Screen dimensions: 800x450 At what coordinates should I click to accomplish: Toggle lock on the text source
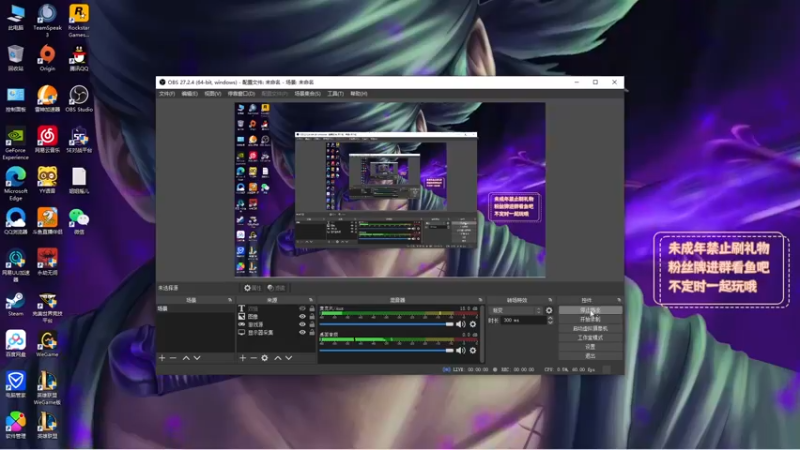click(312, 309)
